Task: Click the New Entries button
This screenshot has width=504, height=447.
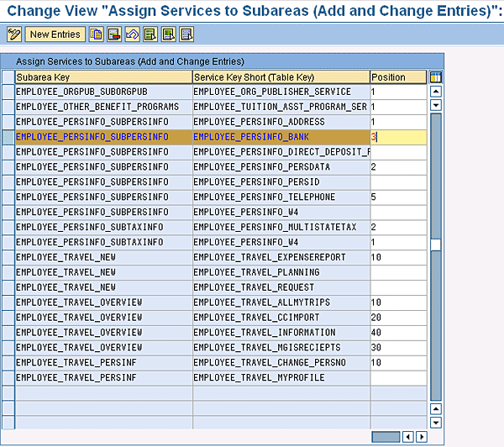Action: tap(55, 34)
